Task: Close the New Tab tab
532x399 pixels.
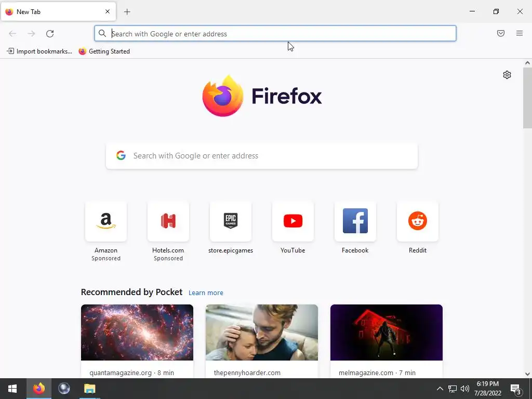Action: click(108, 11)
